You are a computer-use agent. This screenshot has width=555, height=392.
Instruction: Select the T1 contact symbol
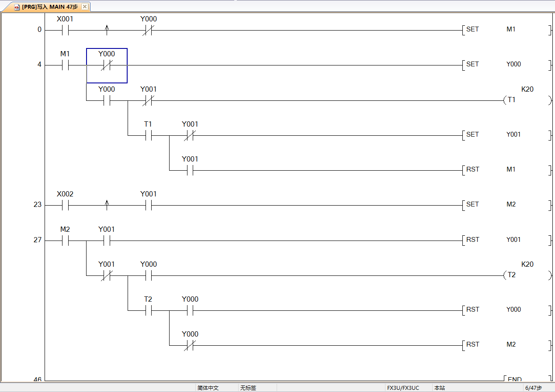pyautogui.click(x=148, y=136)
